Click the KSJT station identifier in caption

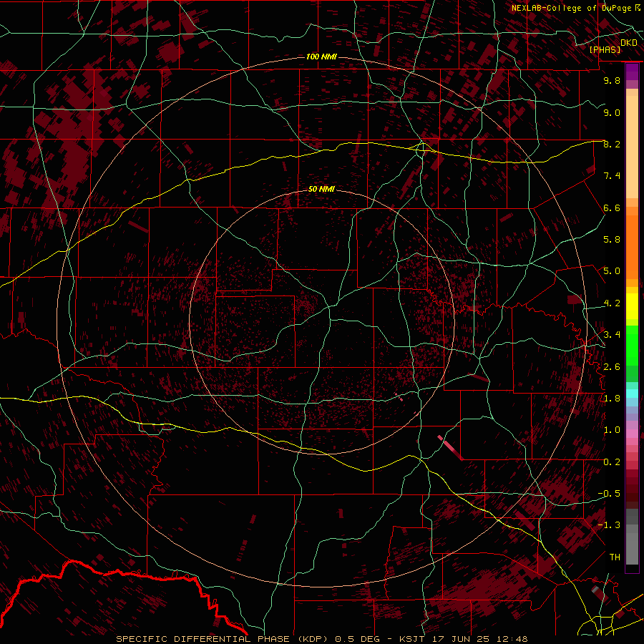[411, 639]
